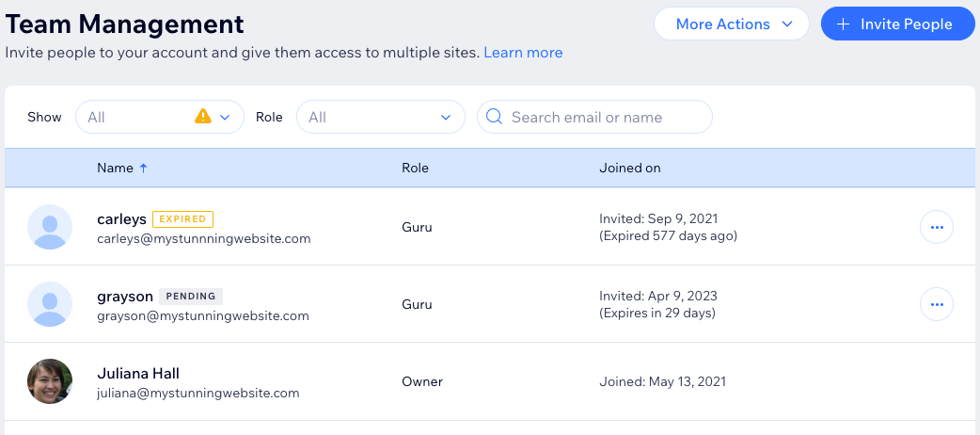
Task: Expand the More Actions menu
Action: tap(732, 24)
